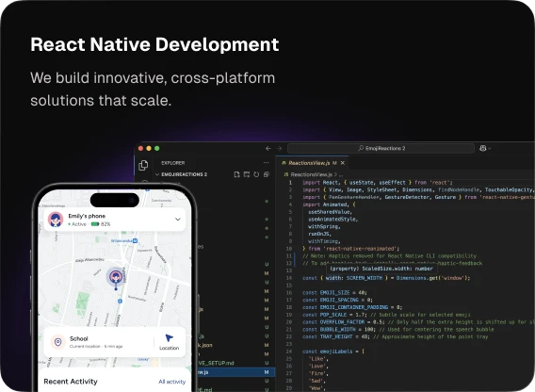Tap Emily's avatar marker on the map
The width and height of the screenshot is (535, 392).
pos(116,277)
